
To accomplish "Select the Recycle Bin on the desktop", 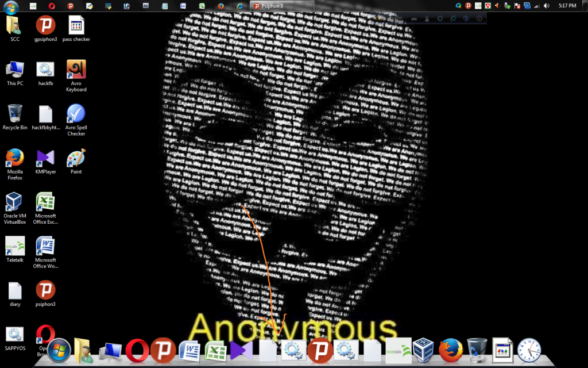I will [14, 117].
